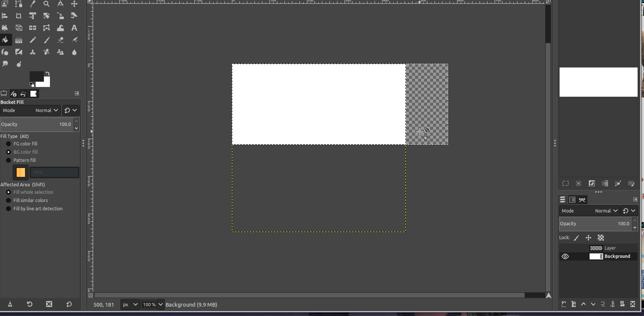
Task: Select Pattern fill radio button
Action: tap(8, 160)
